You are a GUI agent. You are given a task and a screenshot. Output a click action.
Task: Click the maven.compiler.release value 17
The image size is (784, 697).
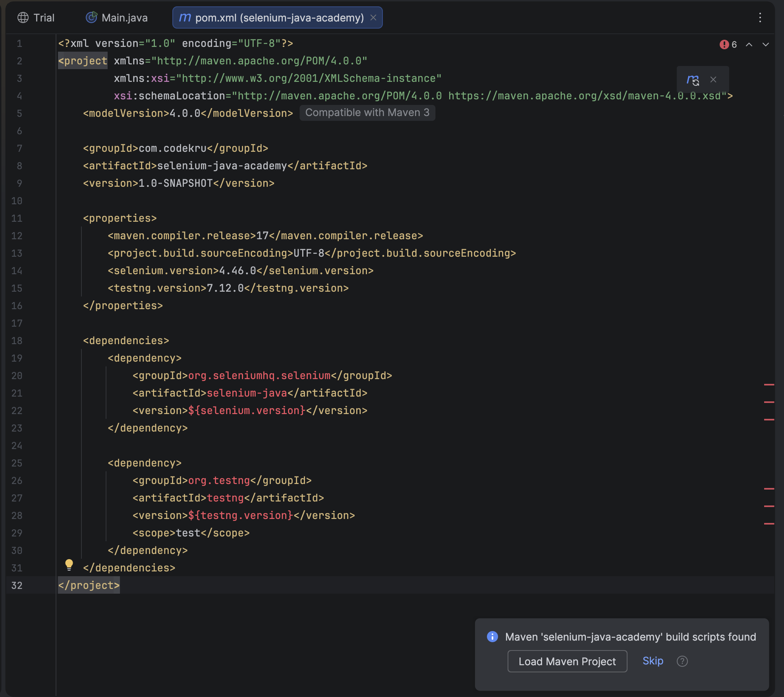coord(263,236)
